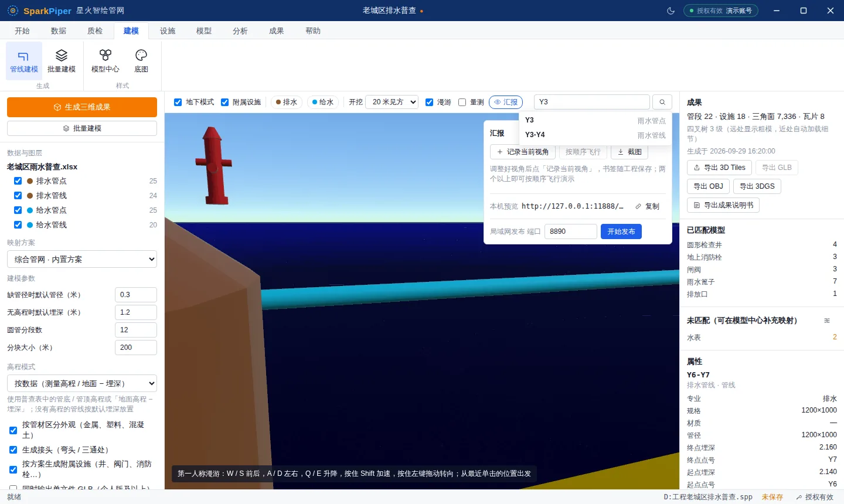The image size is (844, 504).
Task: Open the 综合管网 · 内置方案 mapping dropdown
Action: (82, 259)
